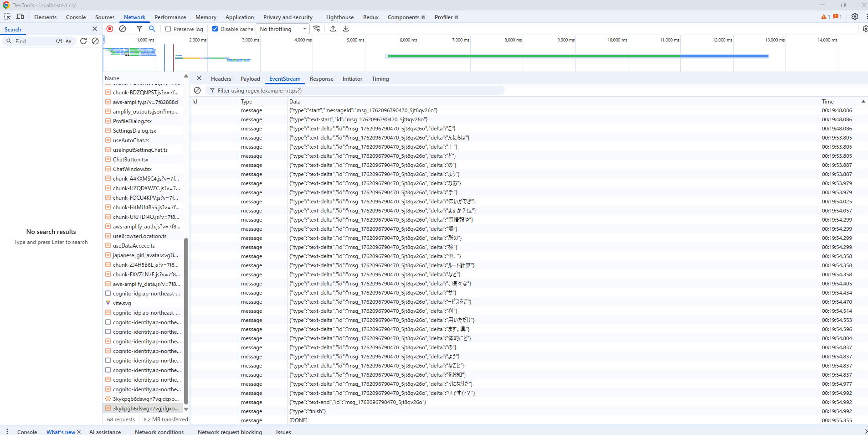This screenshot has height=435, width=868.
Task: Click the vite.svg file icon
Action: (x=108, y=303)
